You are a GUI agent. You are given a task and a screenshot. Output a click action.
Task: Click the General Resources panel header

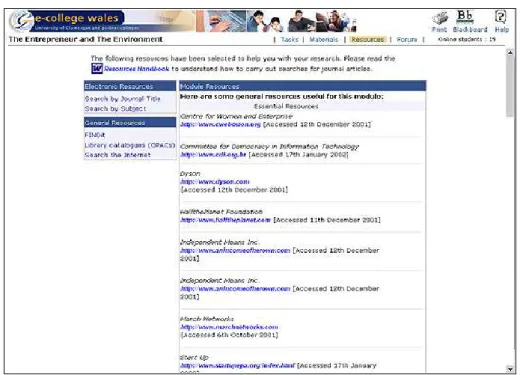[x=130, y=122]
